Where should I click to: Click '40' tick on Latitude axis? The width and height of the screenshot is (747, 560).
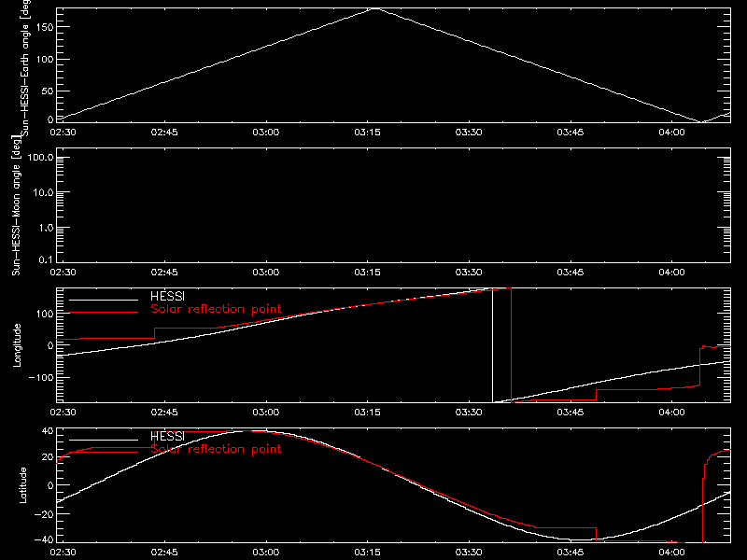48,431
